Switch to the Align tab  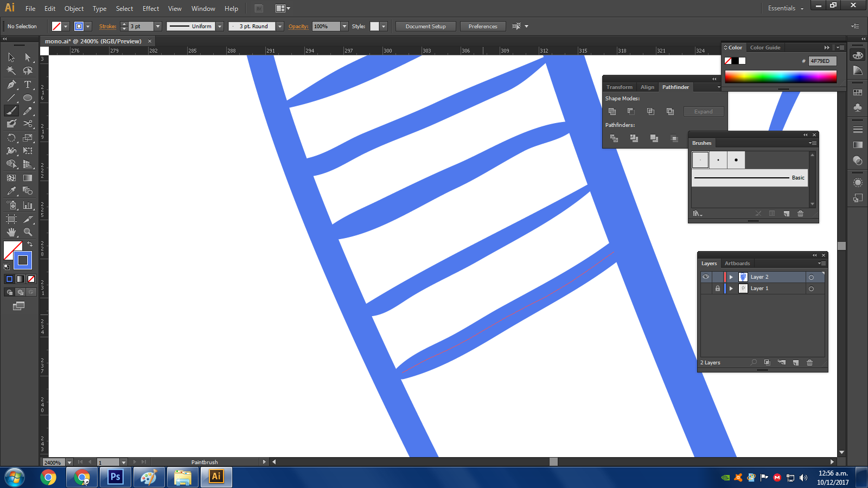click(647, 87)
